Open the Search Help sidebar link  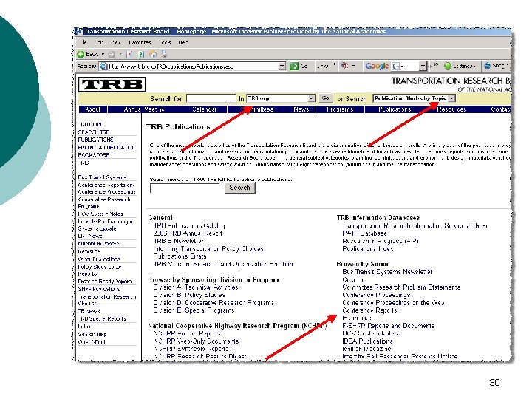coord(92,334)
